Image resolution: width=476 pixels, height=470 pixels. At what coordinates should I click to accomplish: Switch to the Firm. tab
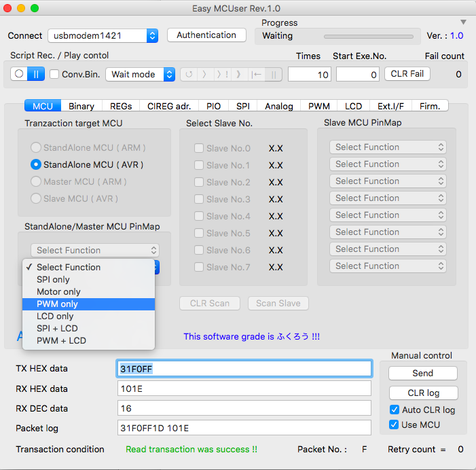click(430, 106)
